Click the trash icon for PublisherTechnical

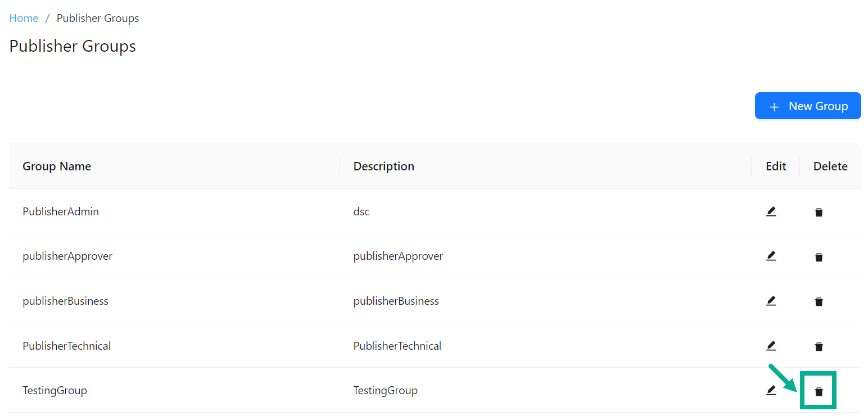pyautogui.click(x=819, y=346)
